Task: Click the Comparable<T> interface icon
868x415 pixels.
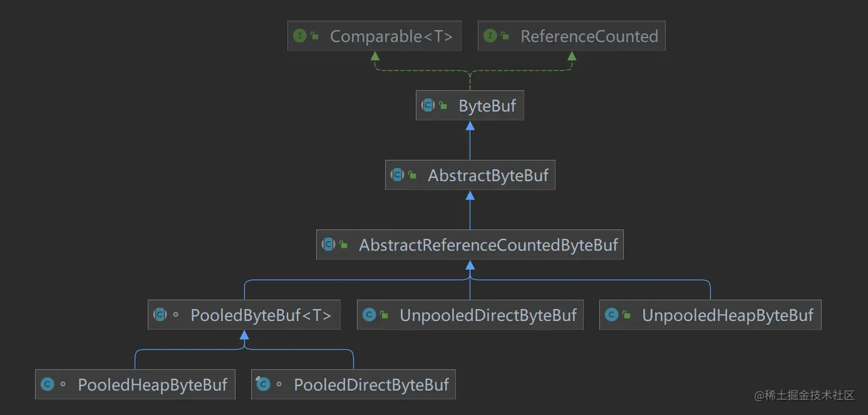Action: click(x=300, y=36)
